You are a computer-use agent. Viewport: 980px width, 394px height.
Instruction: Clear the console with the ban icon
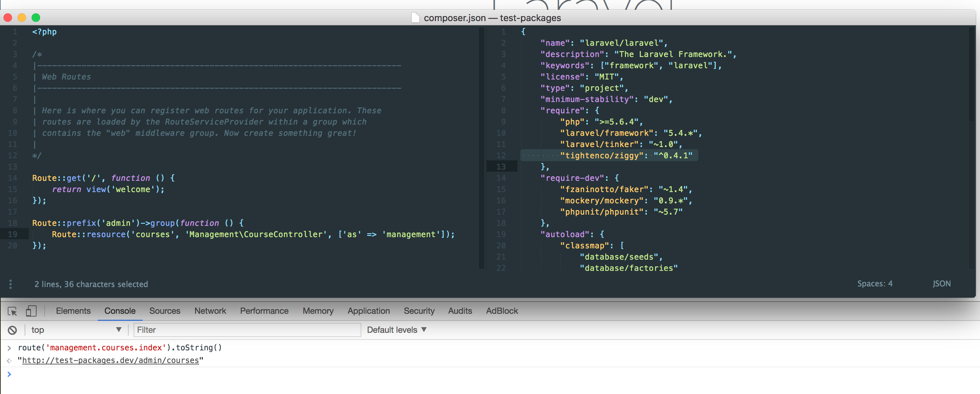point(13,330)
